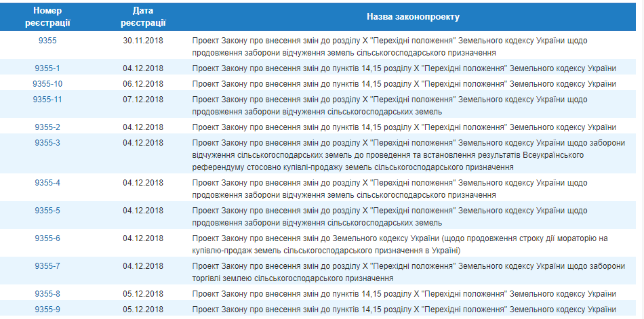Open bill 9355-9 link
Viewport: 644px width, 319px height.
point(47,310)
